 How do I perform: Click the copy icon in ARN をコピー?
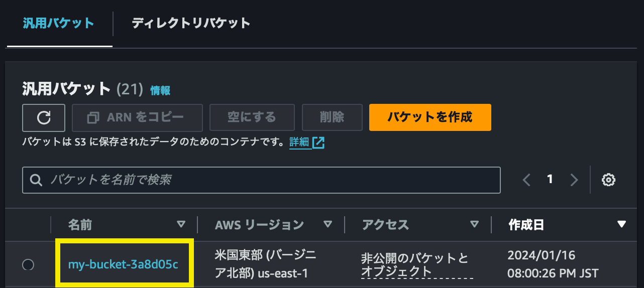(93, 117)
